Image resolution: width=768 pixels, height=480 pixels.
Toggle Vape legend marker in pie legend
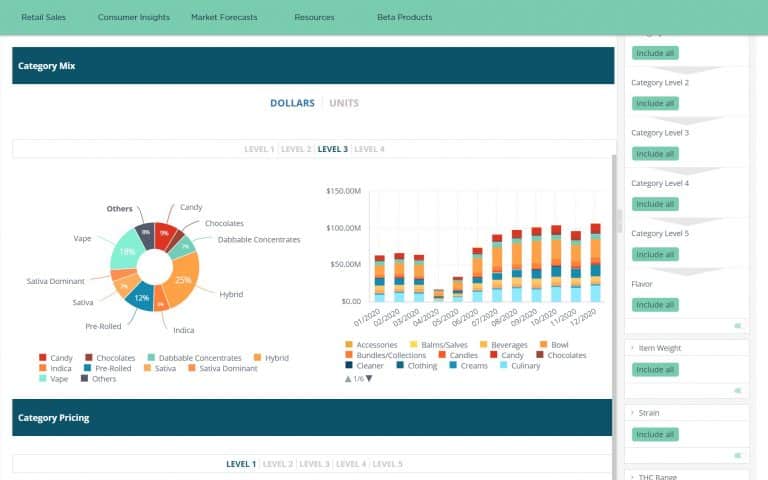tap(43, 378)
